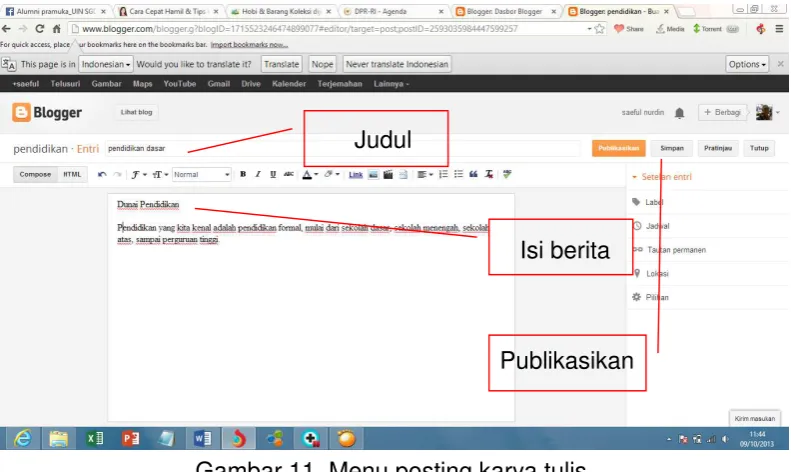The height and width of the screenshot is (472, 791).
Task: Toggle underline formatting
Action: (273, 174)
